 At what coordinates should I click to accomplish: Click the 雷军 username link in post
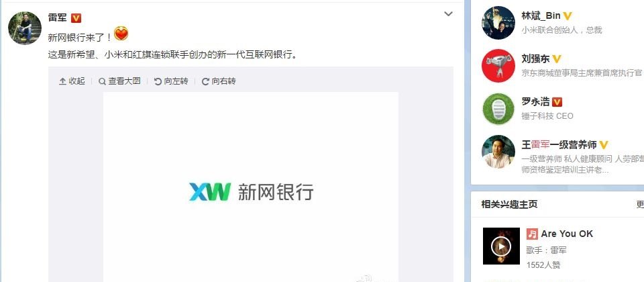pos(58,17)
